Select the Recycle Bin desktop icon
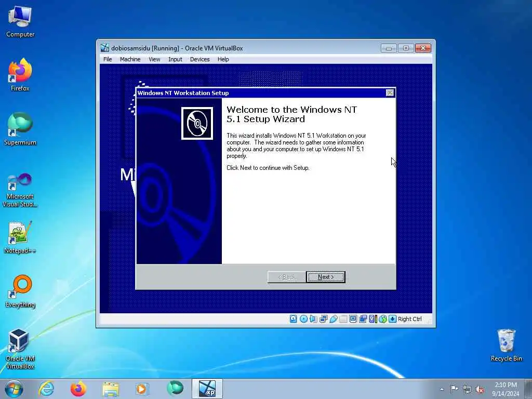Image resolution: width=532 pixels, height=399 pixels. pyautogui.click(x=506, y=345)
